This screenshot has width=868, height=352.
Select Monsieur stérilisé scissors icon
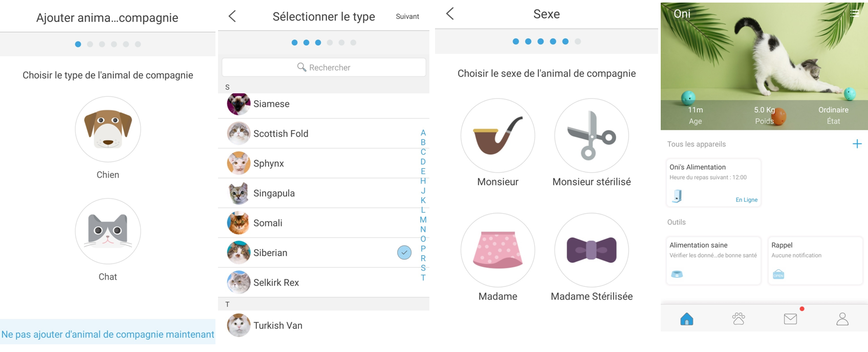(592, 136)
